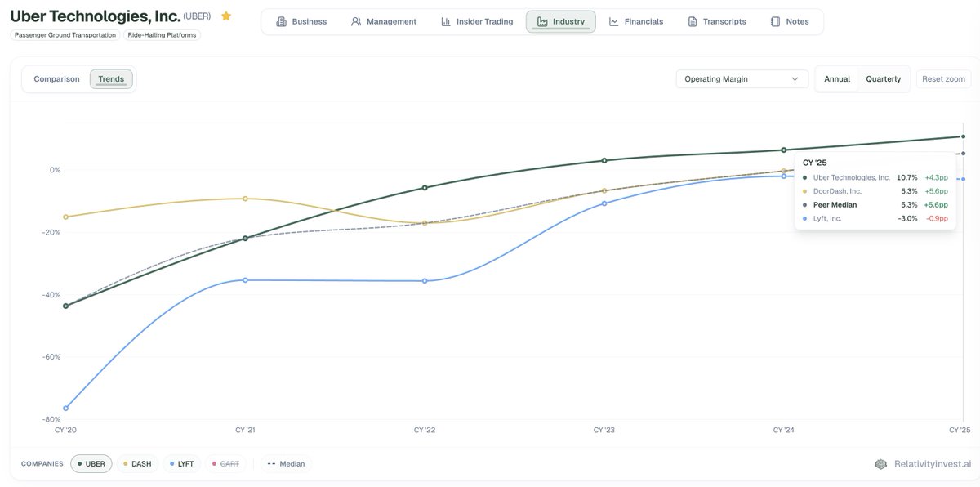This screenshot has width=980, height=487.
Task: Open the Management tab
Action: pyautogui.click(x=383, y=21)
